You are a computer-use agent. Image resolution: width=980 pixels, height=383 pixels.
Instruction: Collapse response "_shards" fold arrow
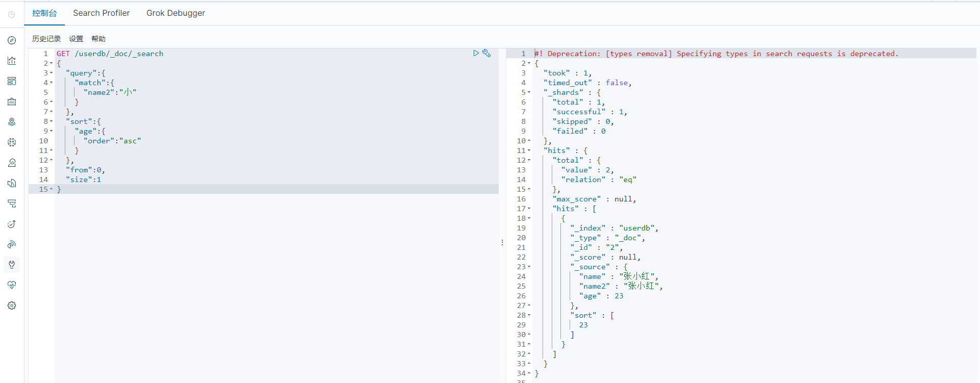pyautogui.click(x=529, y=92)
